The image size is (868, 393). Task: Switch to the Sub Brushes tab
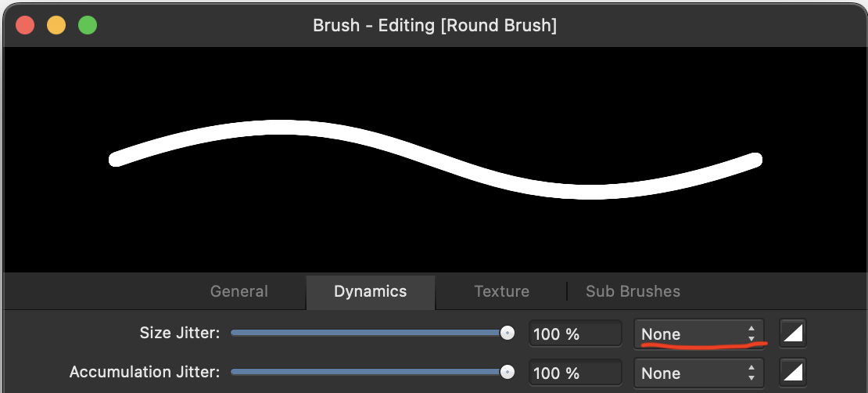click(633, 291)
